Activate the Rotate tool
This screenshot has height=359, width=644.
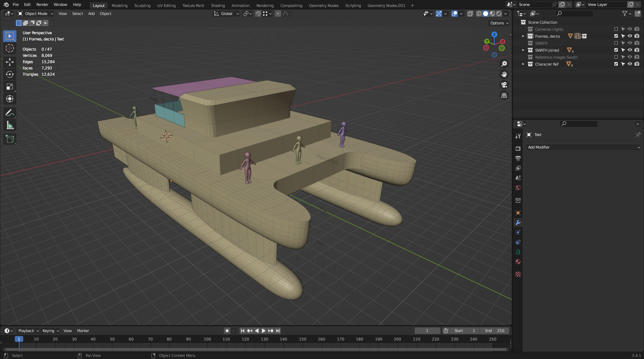(x=10, y=74)
